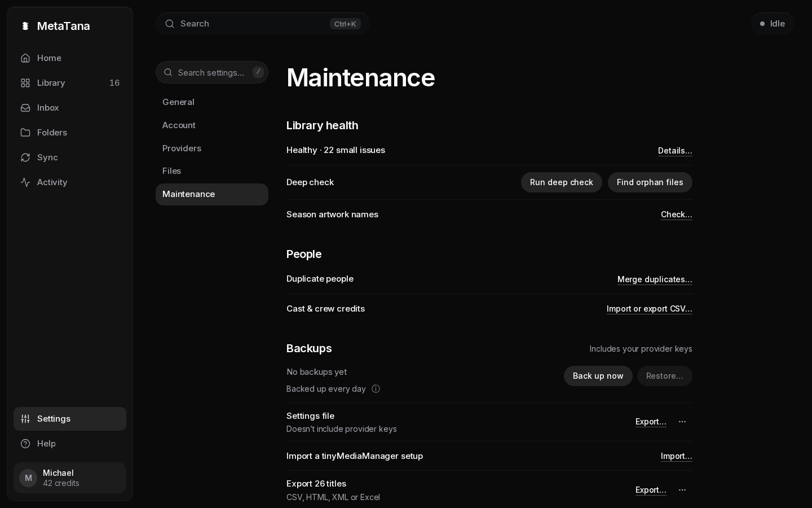Click the Idle status indicator
The width and height of the screenshot is (812, 508).
[773, 24]
